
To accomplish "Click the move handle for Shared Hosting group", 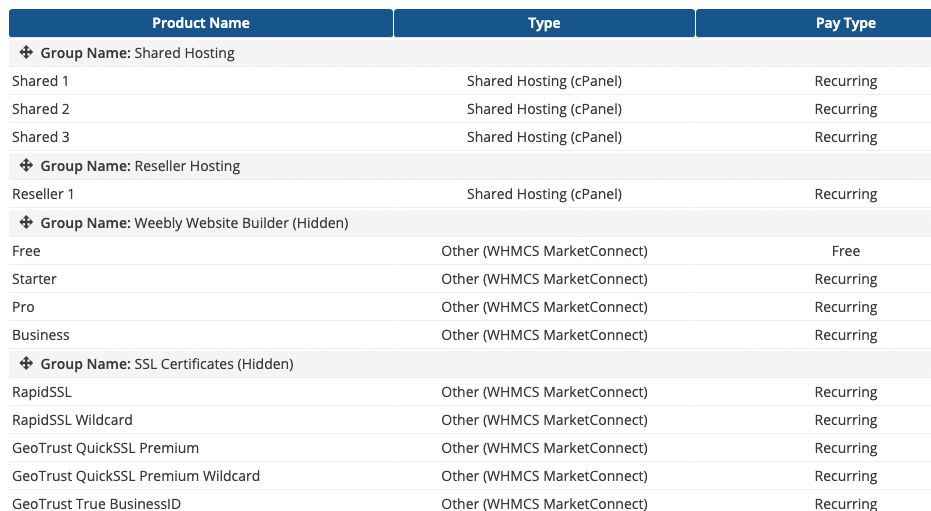I will 26,52.
